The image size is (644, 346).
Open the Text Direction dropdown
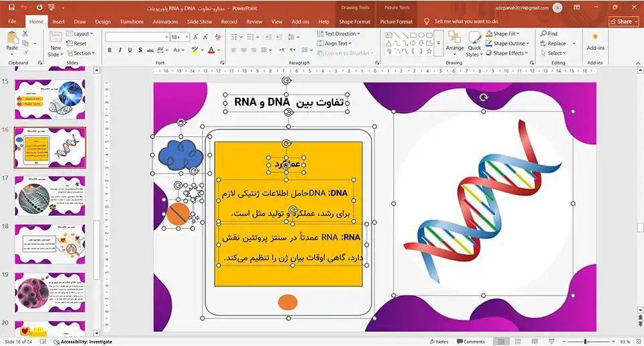pyautogui.click(x=338, y=34)
